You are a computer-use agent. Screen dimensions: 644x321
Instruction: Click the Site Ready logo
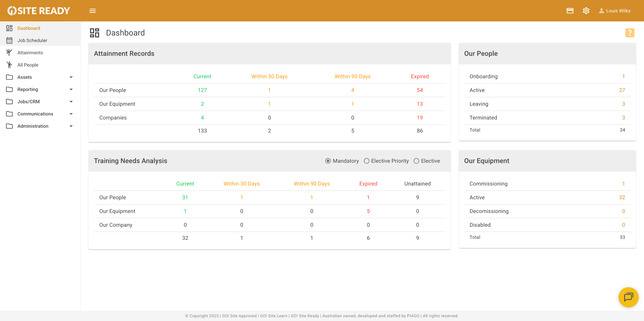[39, 11]
